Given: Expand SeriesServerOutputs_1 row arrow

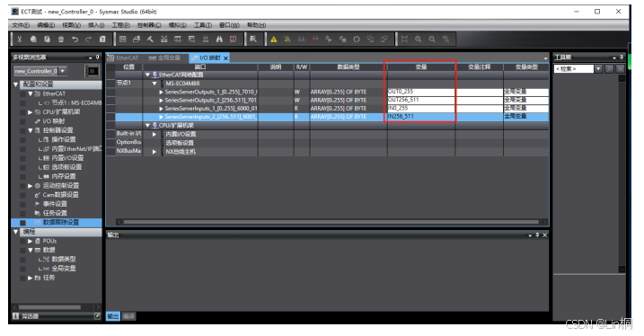Looking at the screenshot, I should pyautogui.click(x=161, y=92).
